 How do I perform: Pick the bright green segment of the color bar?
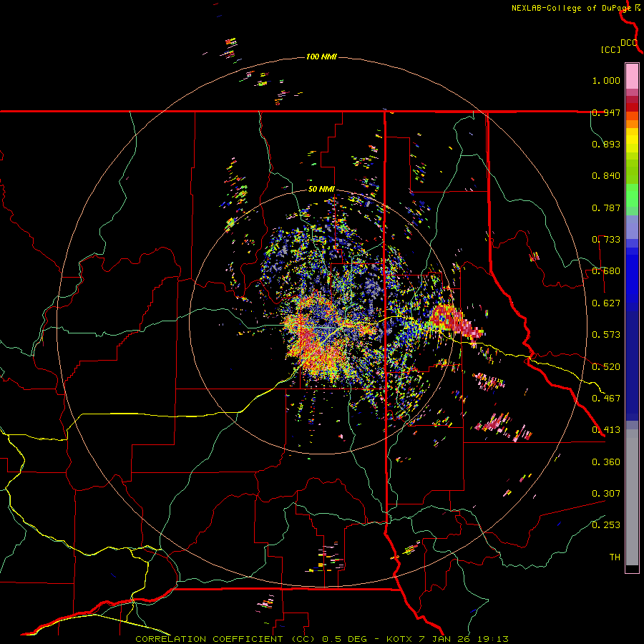(x=632, y=195)
